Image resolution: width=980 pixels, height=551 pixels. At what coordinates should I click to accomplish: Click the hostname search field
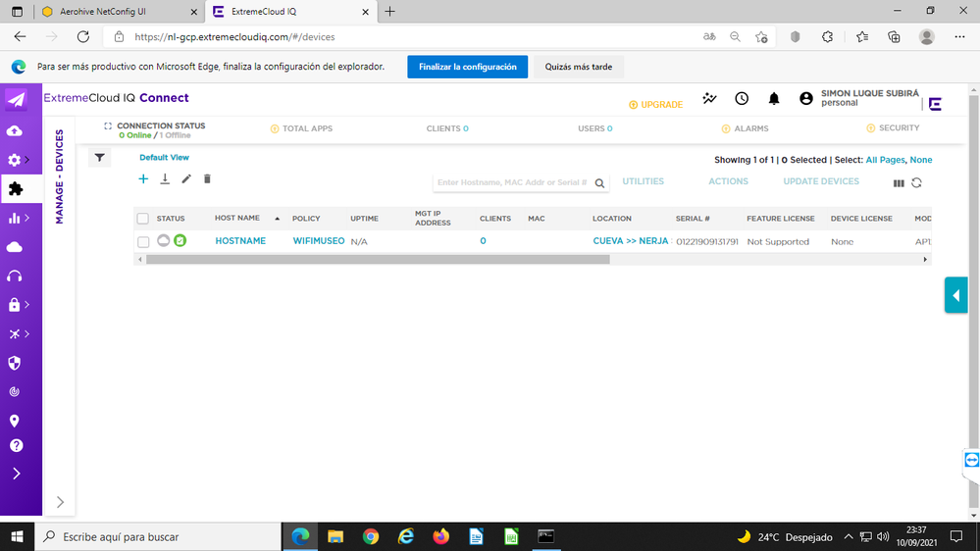512,182
